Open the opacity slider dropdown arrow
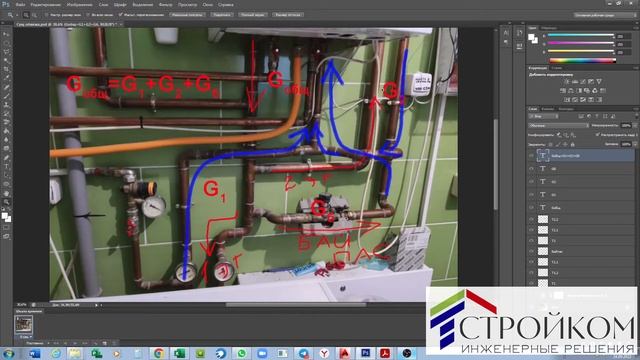Viewport: 640px width, 360px height. 635,126
